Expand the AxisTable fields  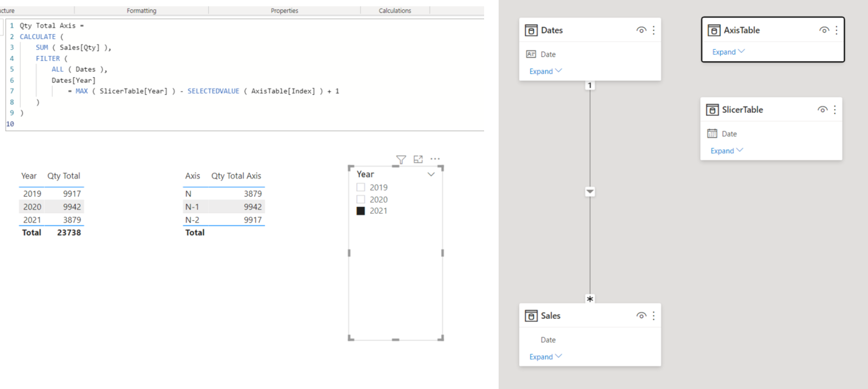[729, 52]
